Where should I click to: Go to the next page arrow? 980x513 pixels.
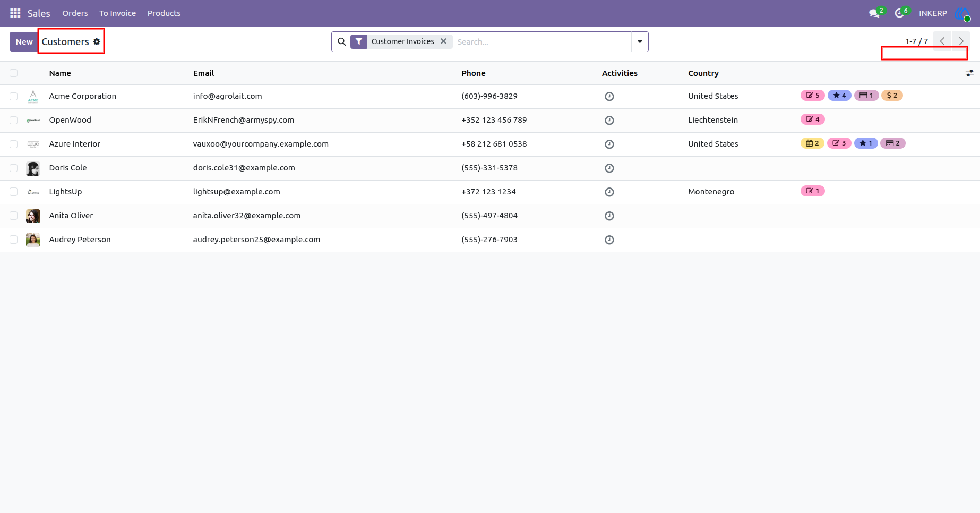(961, 41)
